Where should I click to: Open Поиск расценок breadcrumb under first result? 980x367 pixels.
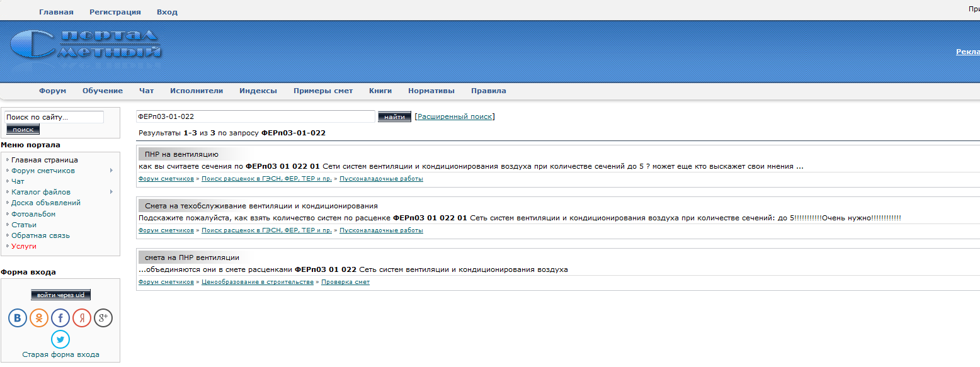tap(266, 179)
